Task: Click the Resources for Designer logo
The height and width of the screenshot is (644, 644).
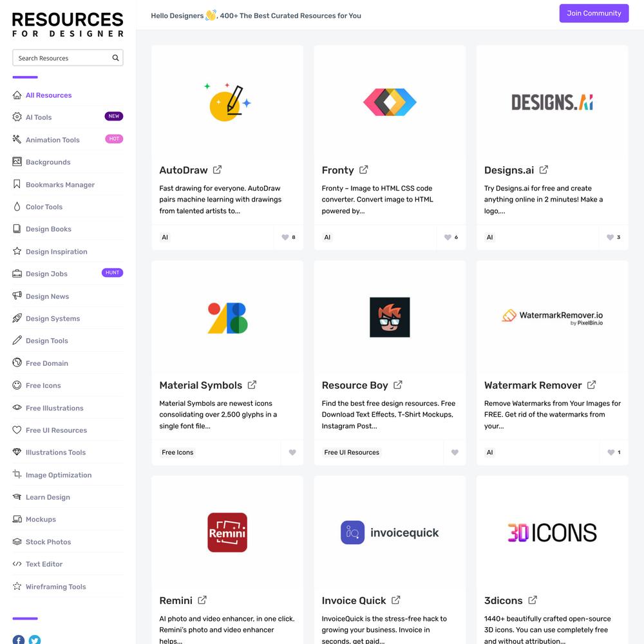Action: pyautogui.click(x=68, y=24)
